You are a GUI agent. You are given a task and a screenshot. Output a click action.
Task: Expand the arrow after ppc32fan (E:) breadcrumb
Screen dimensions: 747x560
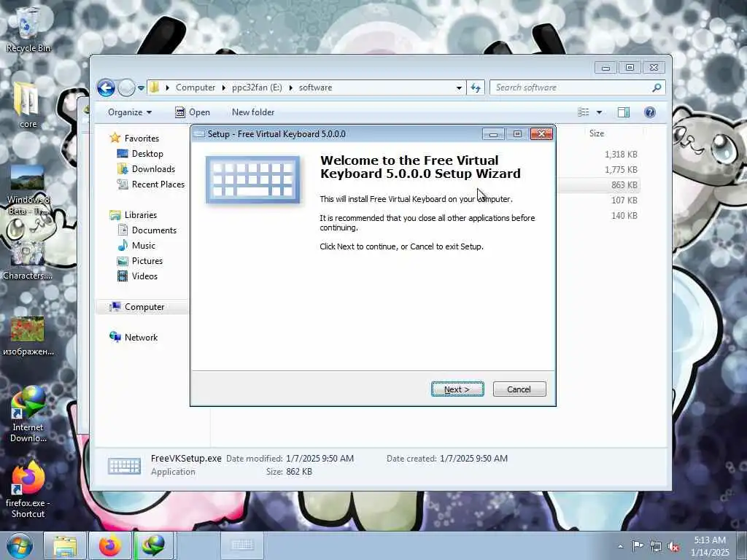(290, 87)
